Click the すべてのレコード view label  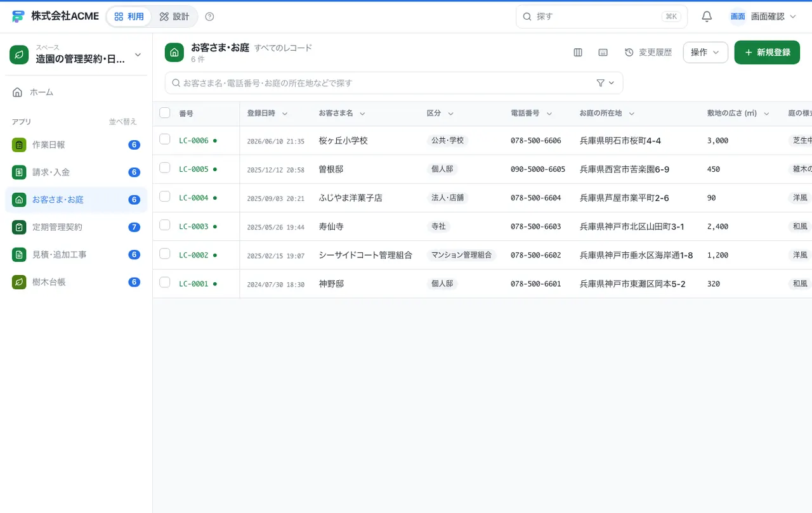[x=283, y=48]
